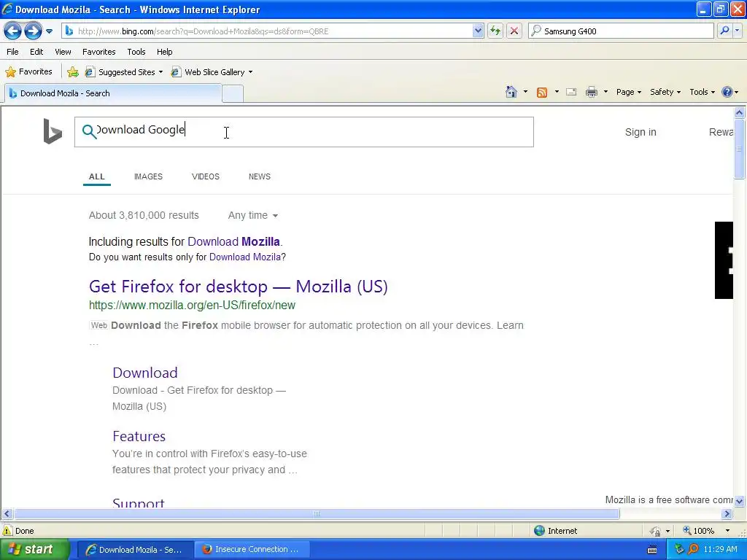Expand the Print options dropdown arrow

[605, 92]
